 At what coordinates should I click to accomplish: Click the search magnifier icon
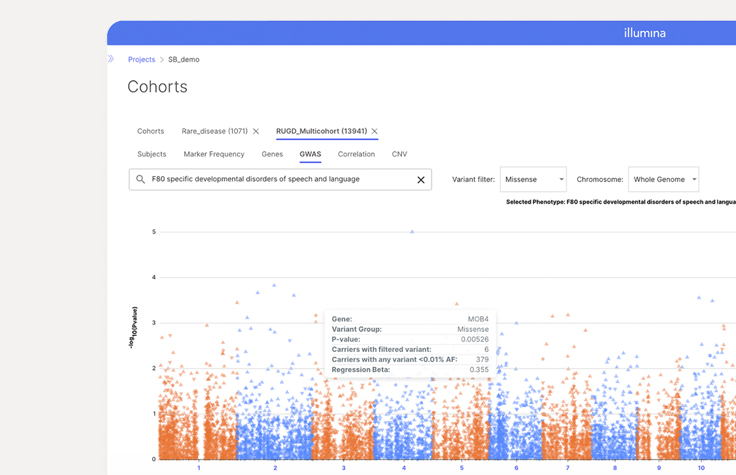140,179
